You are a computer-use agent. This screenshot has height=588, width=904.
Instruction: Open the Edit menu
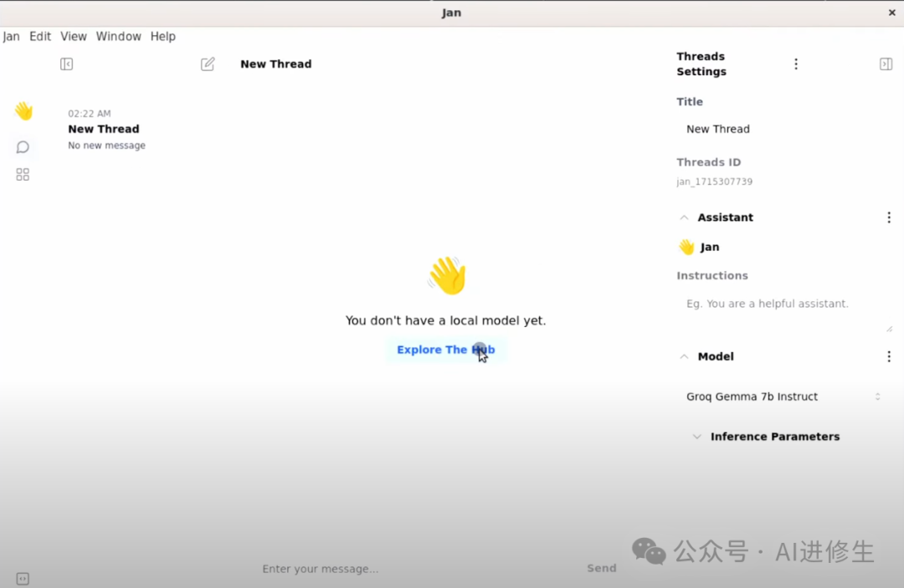(x=40, y=36)
